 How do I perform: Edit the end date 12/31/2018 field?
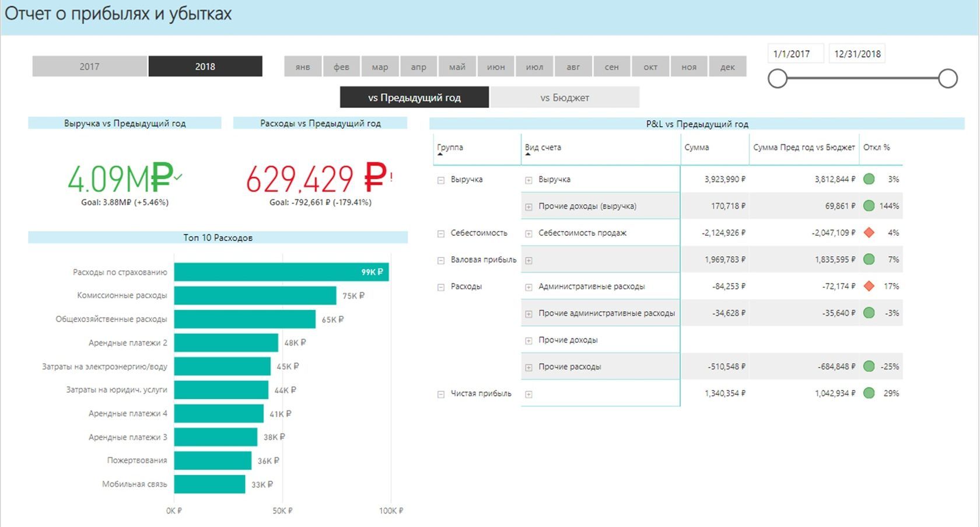(857, 54)
